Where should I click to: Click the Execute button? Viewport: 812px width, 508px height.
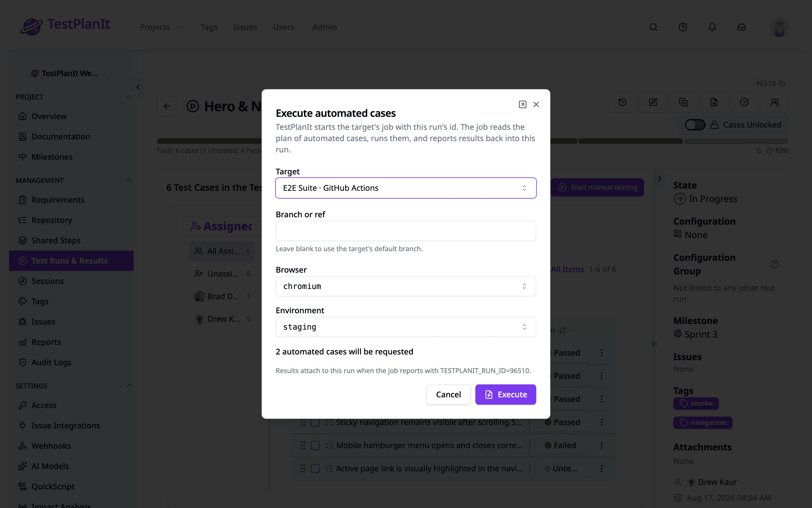pyautogui.click(x=506, y=395)
